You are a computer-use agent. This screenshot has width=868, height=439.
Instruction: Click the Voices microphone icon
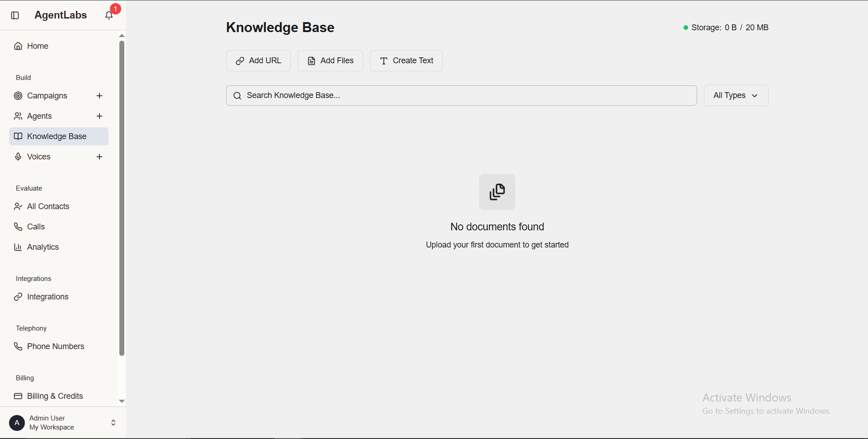coord(18,156)
